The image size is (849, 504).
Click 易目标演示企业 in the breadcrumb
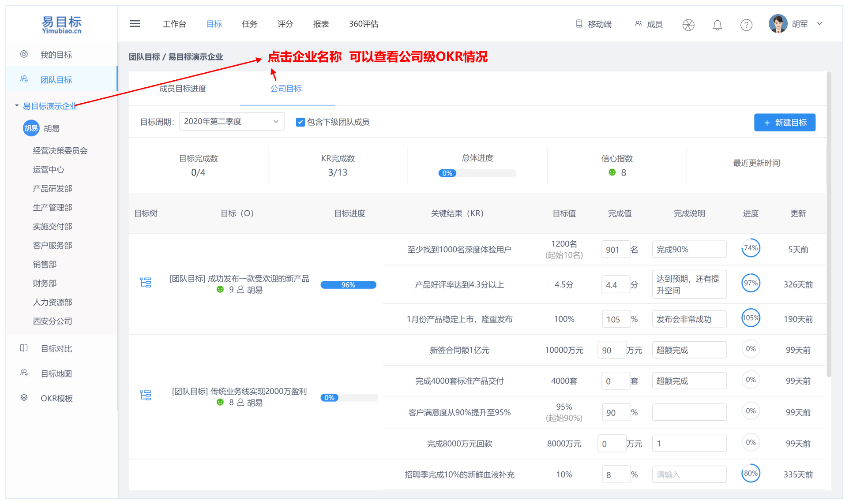(x=195, y=57)
